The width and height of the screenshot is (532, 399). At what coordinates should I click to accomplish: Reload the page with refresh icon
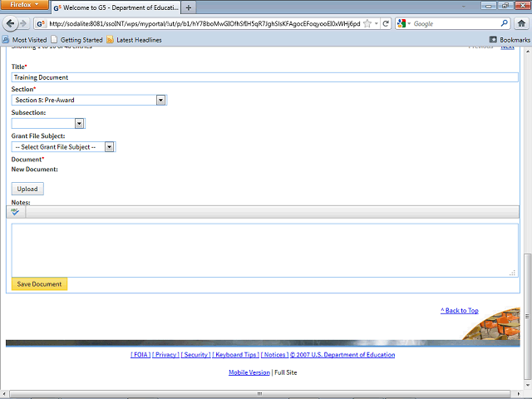(386, 23)
